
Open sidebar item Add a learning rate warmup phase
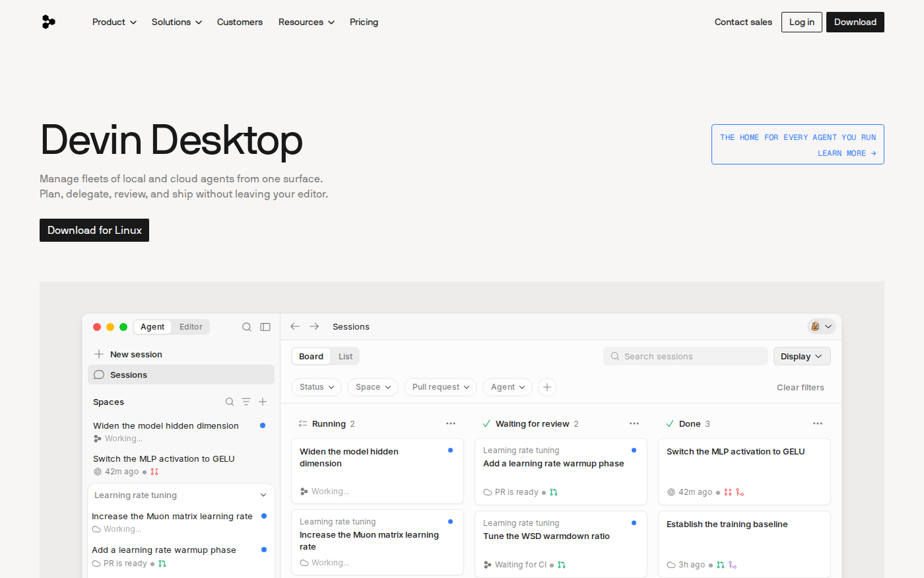point(180,556)
